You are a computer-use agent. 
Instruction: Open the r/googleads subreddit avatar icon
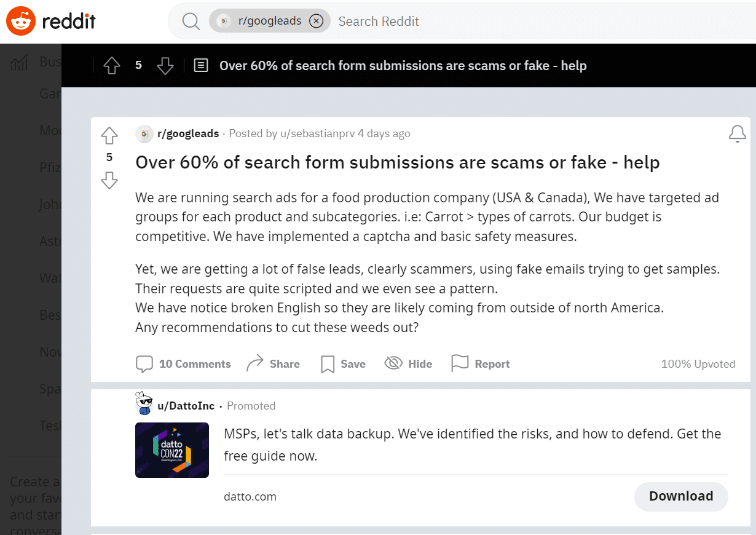pos(144,133)
